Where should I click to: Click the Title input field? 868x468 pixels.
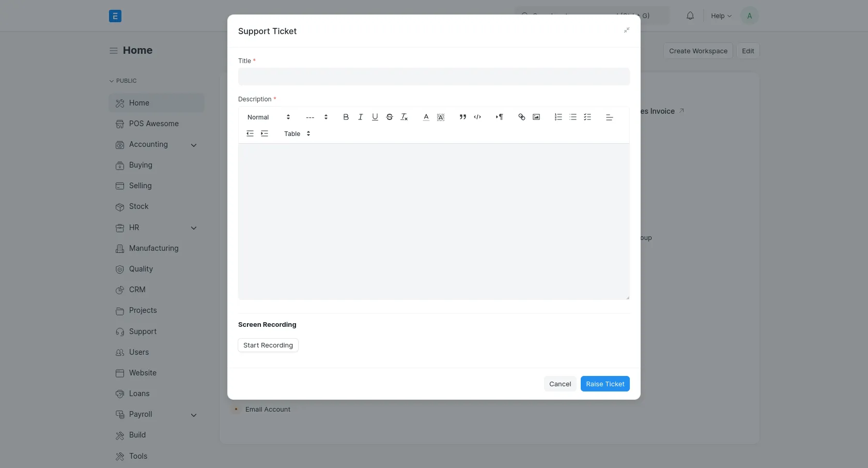[x=434, y=77]
